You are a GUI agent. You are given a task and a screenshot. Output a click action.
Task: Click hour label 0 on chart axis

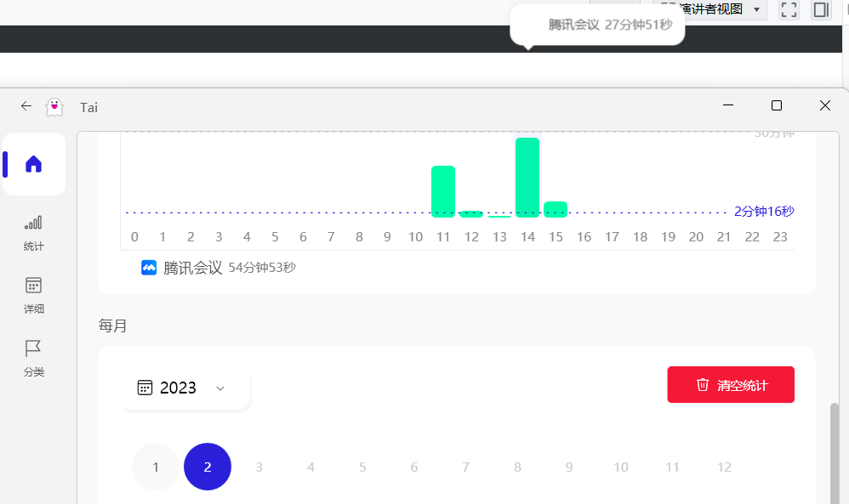[134, 237]
